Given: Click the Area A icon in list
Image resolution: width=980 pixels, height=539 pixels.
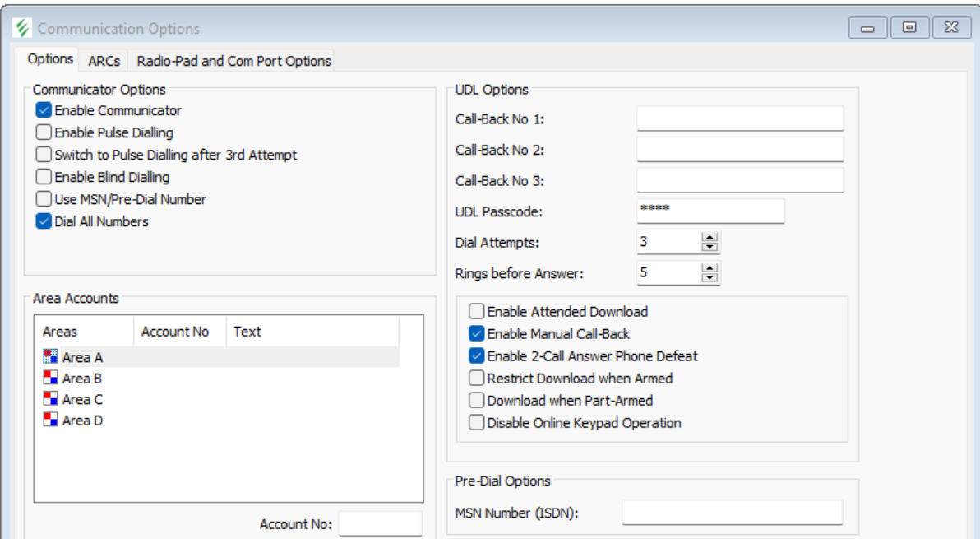Looking at the screenshot, I should (50, 357).
